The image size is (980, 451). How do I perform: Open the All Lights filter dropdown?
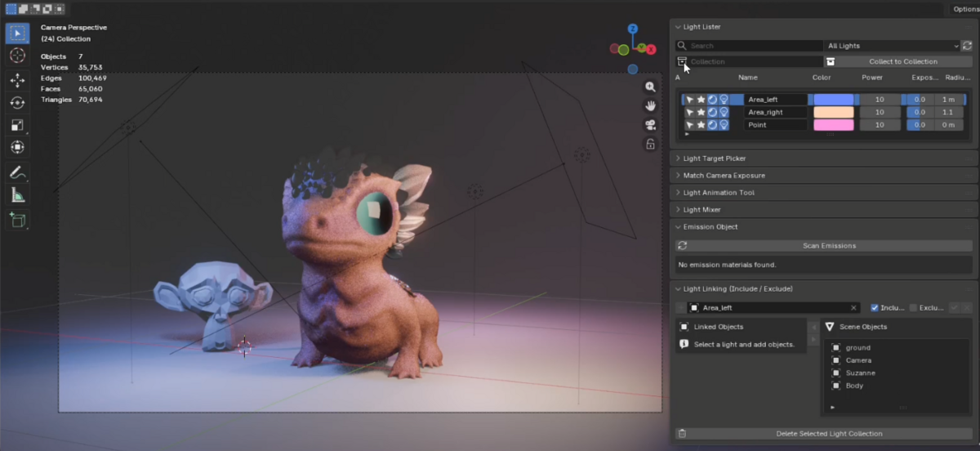point(892,46)
